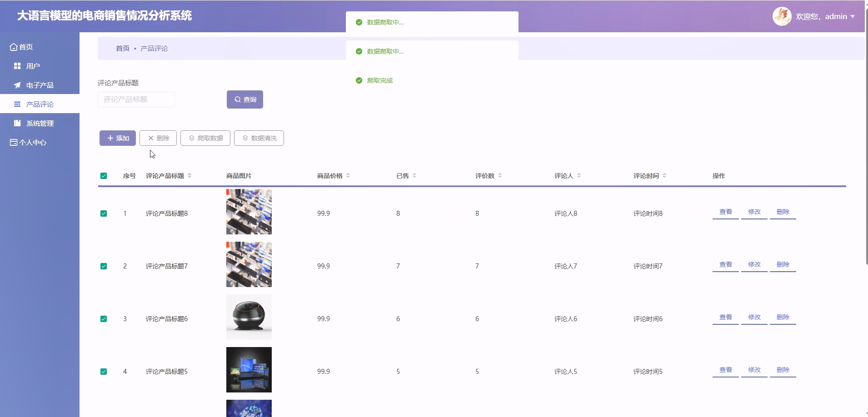868x417 pixels.
Task: Click 查看 for 评论产品标题5 row
Action: coord(726,370)
